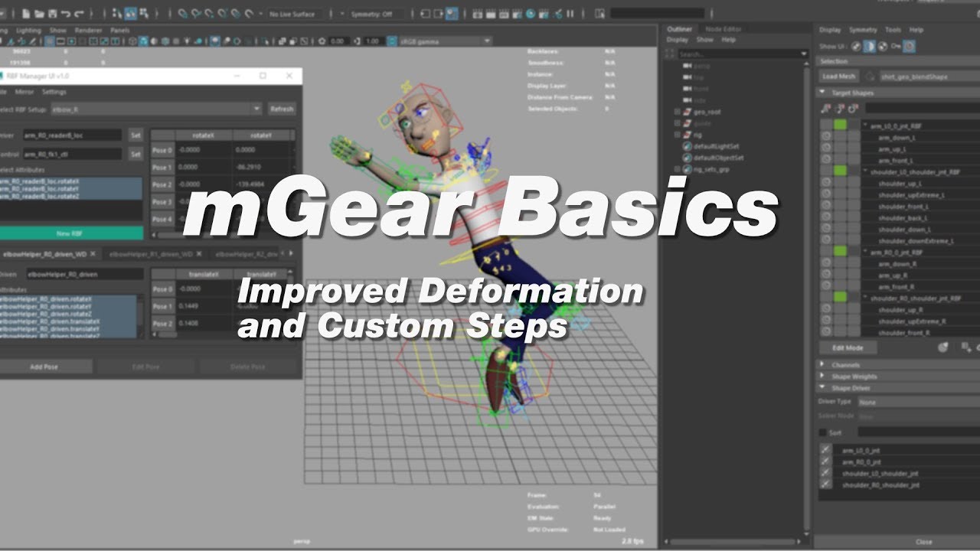The image size is (980, 551).
Task: Expand the rig node in Outliner
Action: 677,135
